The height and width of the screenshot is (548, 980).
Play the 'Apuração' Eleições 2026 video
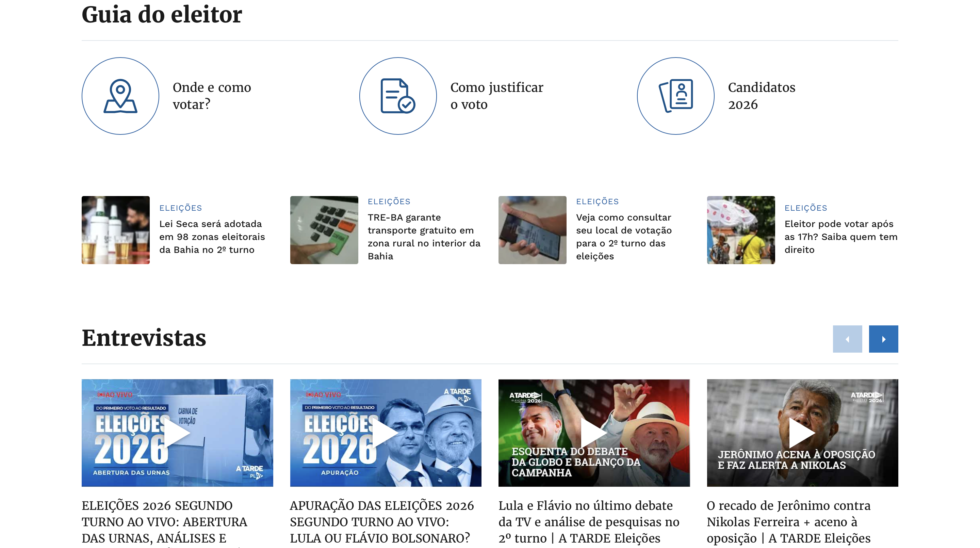coord(386,433)
